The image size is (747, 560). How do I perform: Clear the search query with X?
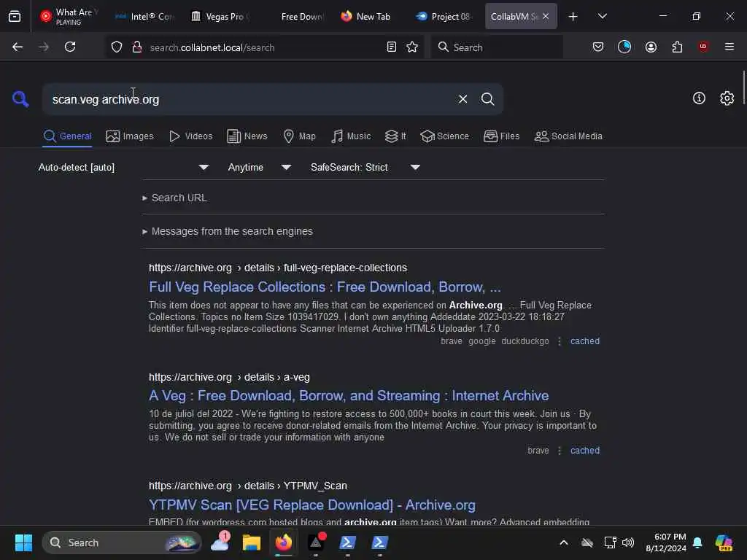[x=462, y=99]
